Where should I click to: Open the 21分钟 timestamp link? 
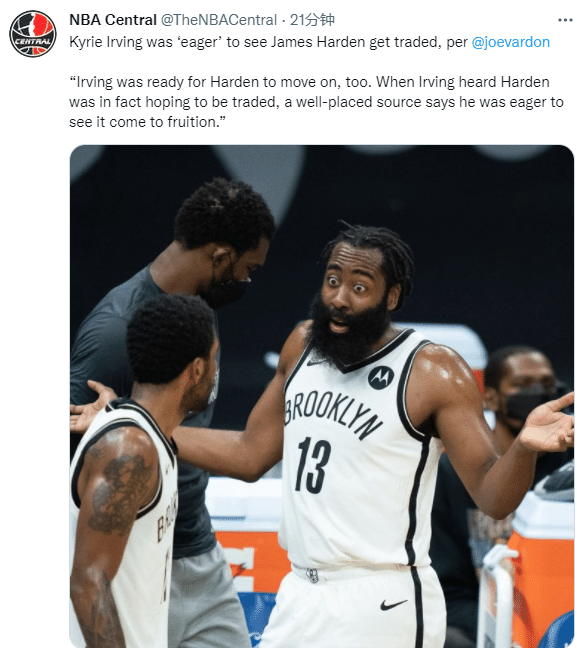pyautogui.click(x=312, y=20)
